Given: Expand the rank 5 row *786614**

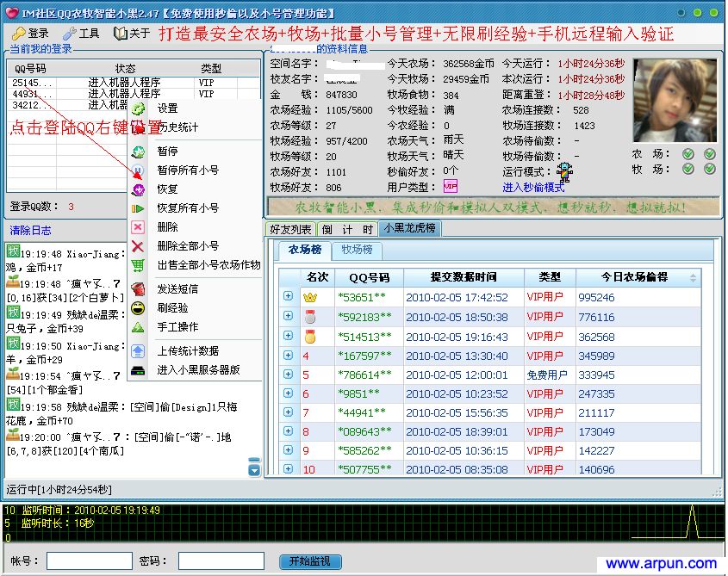Looking at the screenshot, I should point(288,374).
